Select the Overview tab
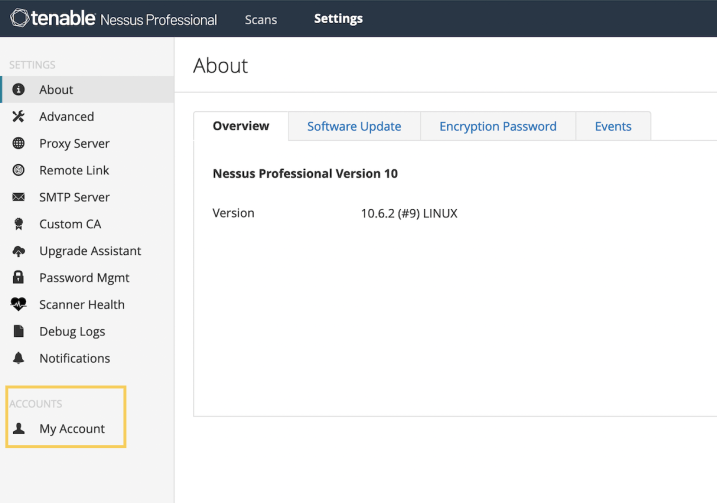 point(241,126)
